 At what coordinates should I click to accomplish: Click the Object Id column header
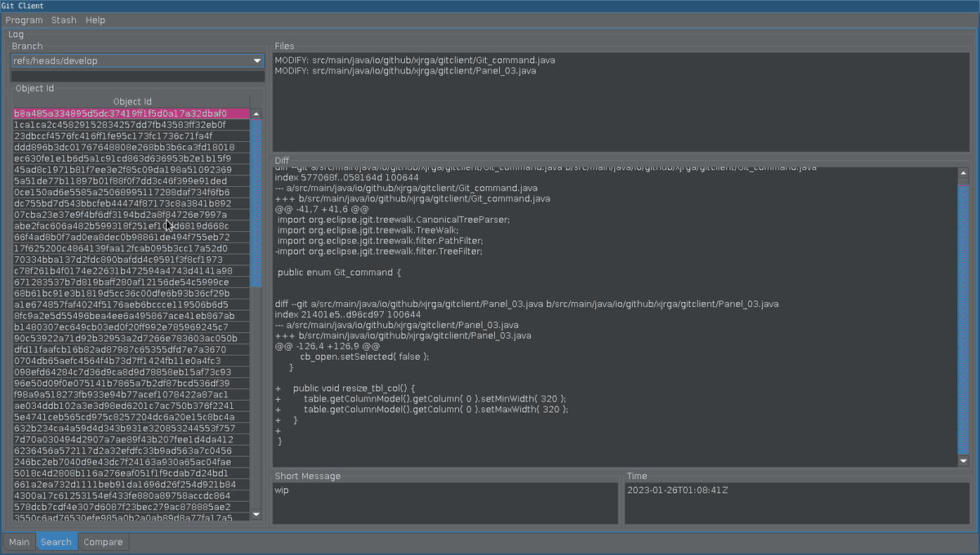click(x=132, y=102)
